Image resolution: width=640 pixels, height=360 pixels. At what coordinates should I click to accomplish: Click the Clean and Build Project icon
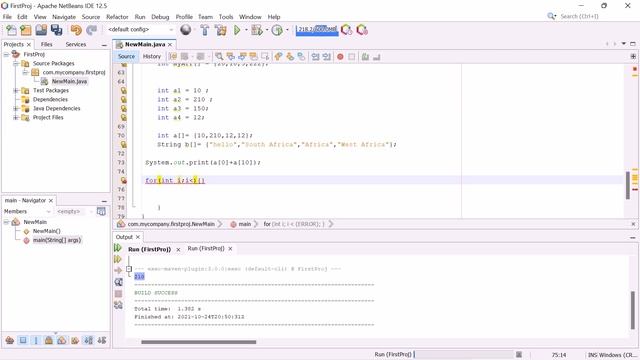[221, 30]
